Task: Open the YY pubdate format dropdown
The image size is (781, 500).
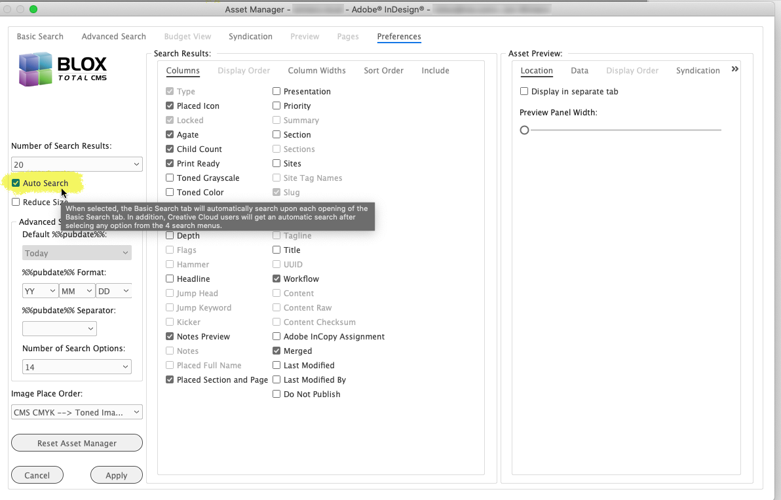Action: click(x=40, y=291)
